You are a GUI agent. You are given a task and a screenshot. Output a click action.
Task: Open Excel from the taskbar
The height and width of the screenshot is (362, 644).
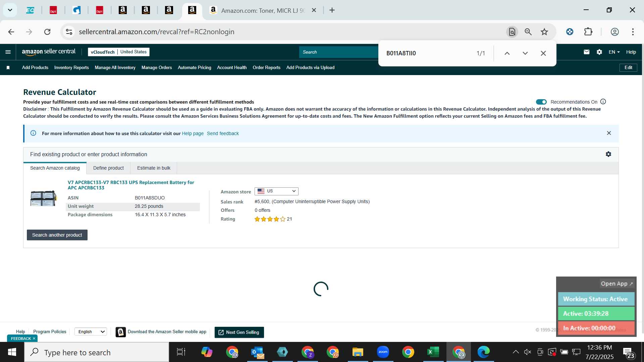[x=433, y=352]
